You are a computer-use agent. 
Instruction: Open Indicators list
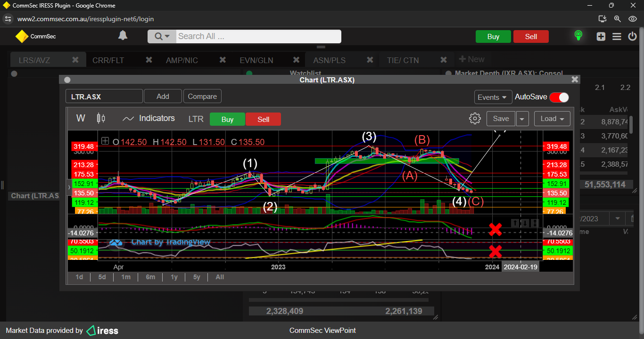pos(157,118)
